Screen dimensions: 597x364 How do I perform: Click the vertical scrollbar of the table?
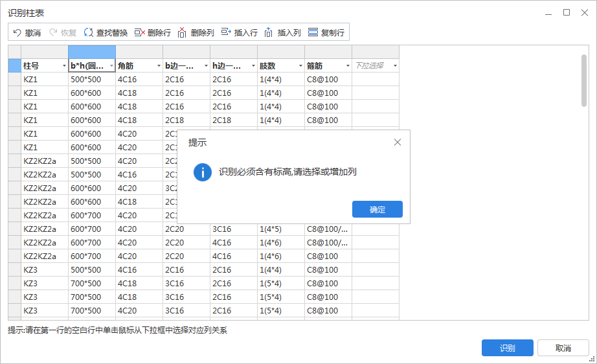click(584, 81)
